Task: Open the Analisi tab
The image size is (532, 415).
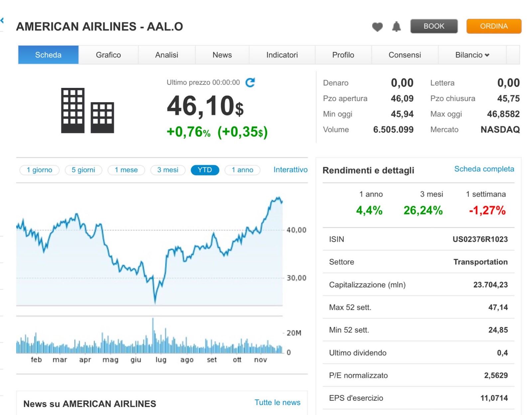Action: tap(167, 55)
